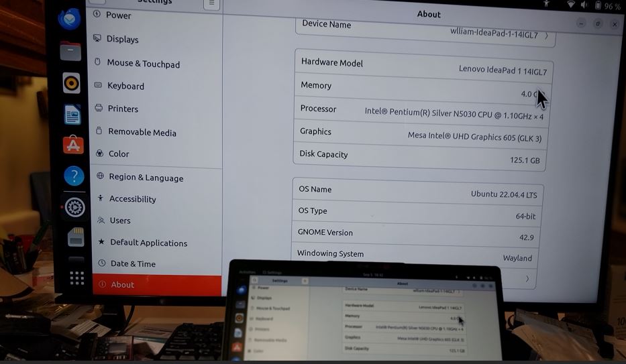
Task: Click the Displays monitor icon in sidebar
Action: tap(97, 38)
